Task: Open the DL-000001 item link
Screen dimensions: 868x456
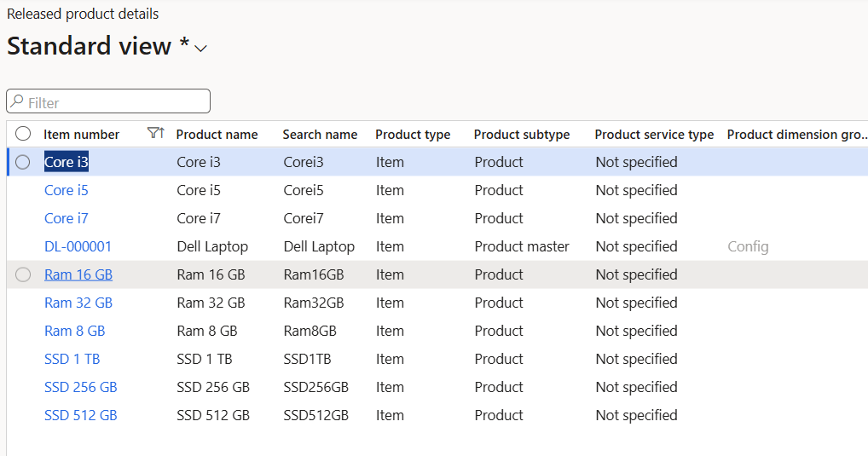Action: (78, 246)
